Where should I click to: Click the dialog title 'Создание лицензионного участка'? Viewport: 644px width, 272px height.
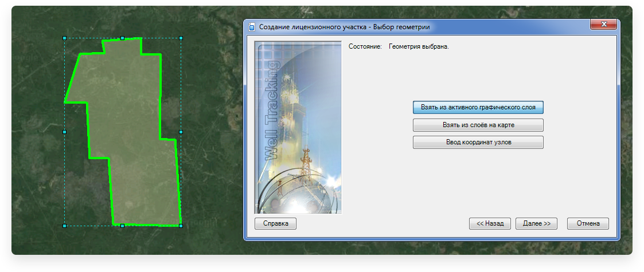(x=313, y=27)
